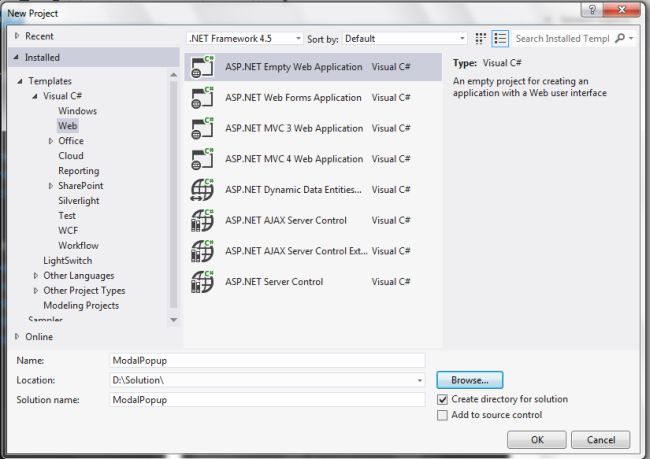This screenshot has width=650, height=459.
Task: Click the ASP.NET Empty Web Application template icon
Action: pyautogui.click(x=202, y=67)
